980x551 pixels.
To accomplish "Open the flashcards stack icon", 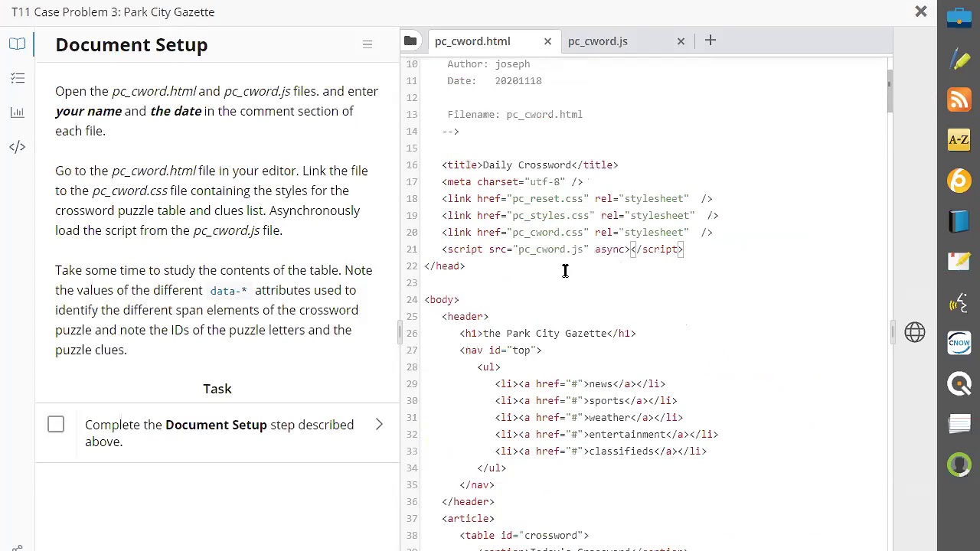I will click(959, 424).
